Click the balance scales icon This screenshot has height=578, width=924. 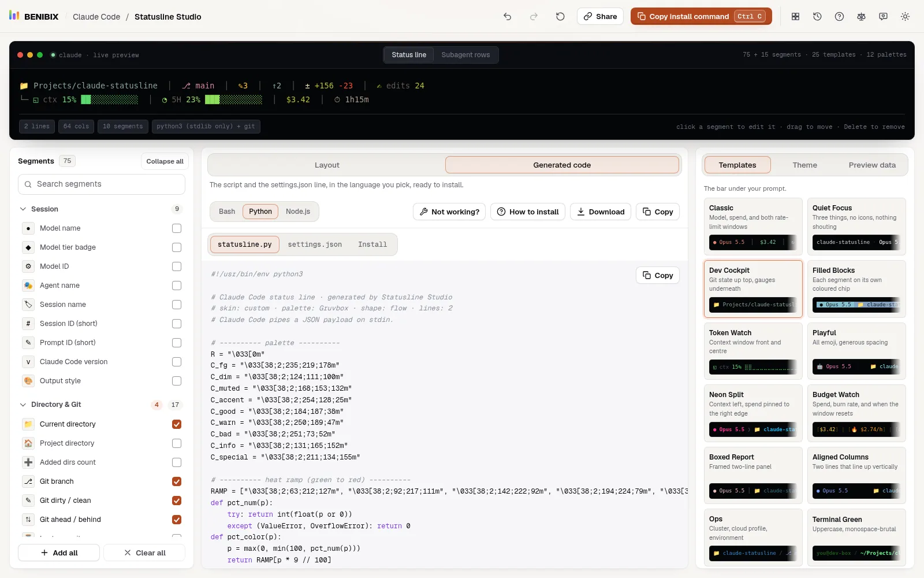coord(861,17)
